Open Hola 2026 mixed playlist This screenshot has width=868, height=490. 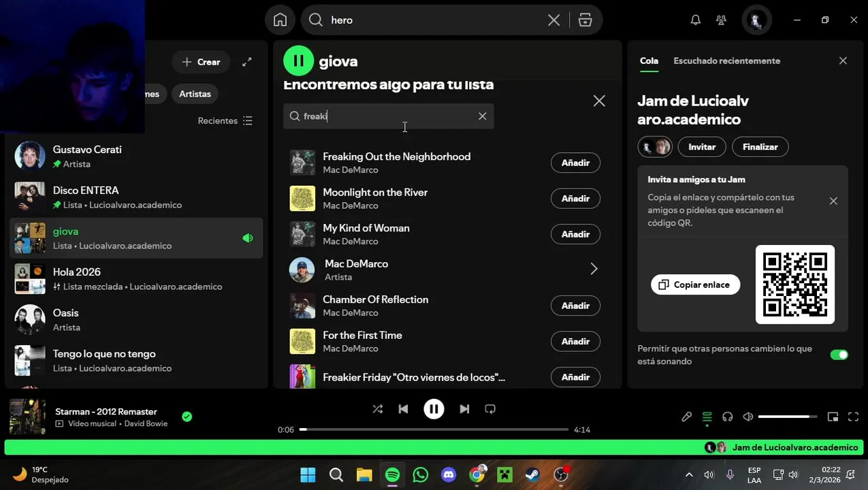[x=136, y=279]
